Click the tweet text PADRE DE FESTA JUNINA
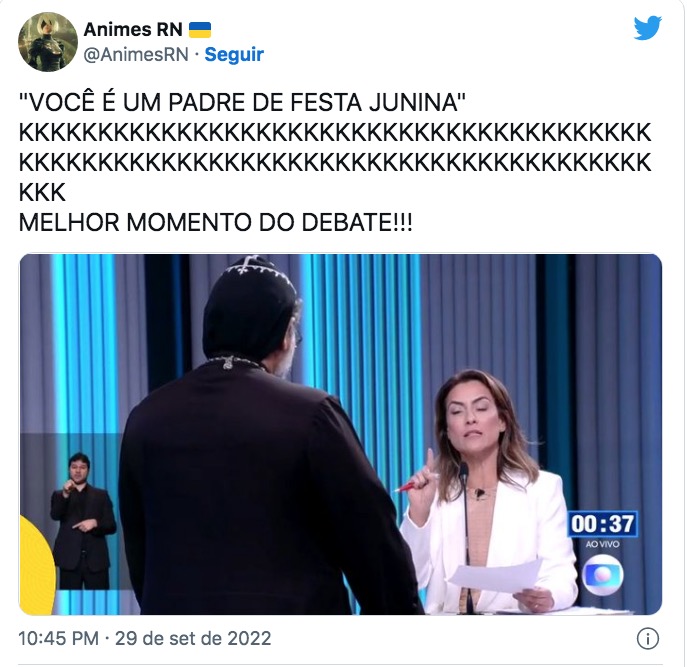687x667 pixels. coord(312,103)
